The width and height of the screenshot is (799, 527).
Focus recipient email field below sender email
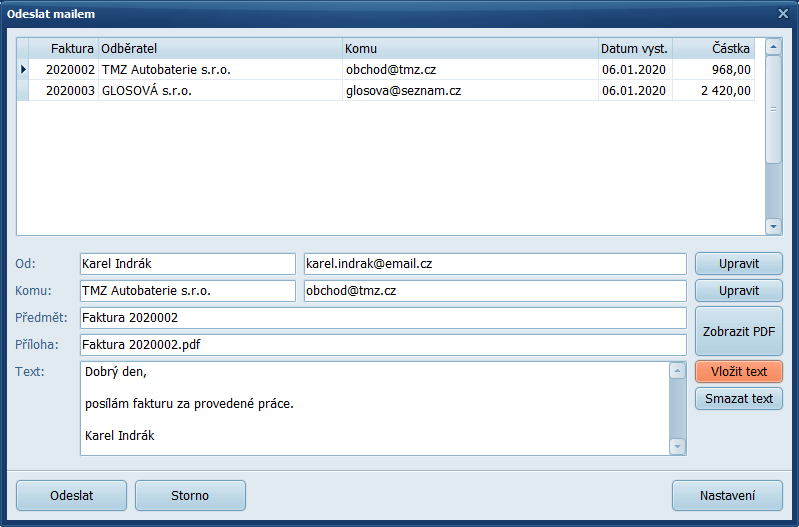coord(495,291)
